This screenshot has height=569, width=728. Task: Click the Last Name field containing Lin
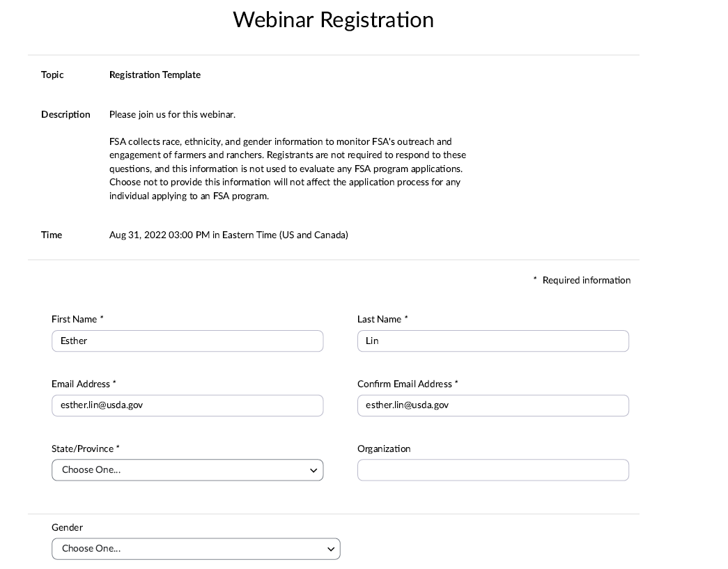pos(493,341)
